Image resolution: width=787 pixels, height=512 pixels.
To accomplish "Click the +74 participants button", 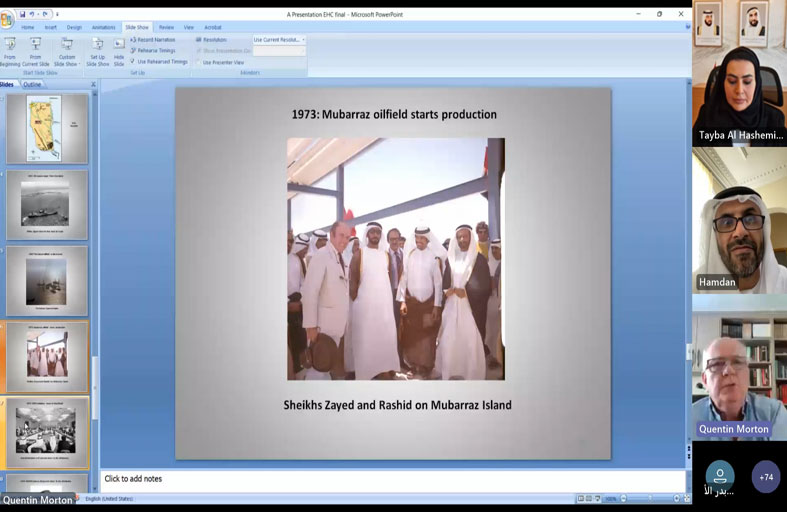I will pyautogui.click(x=766, y=477).
